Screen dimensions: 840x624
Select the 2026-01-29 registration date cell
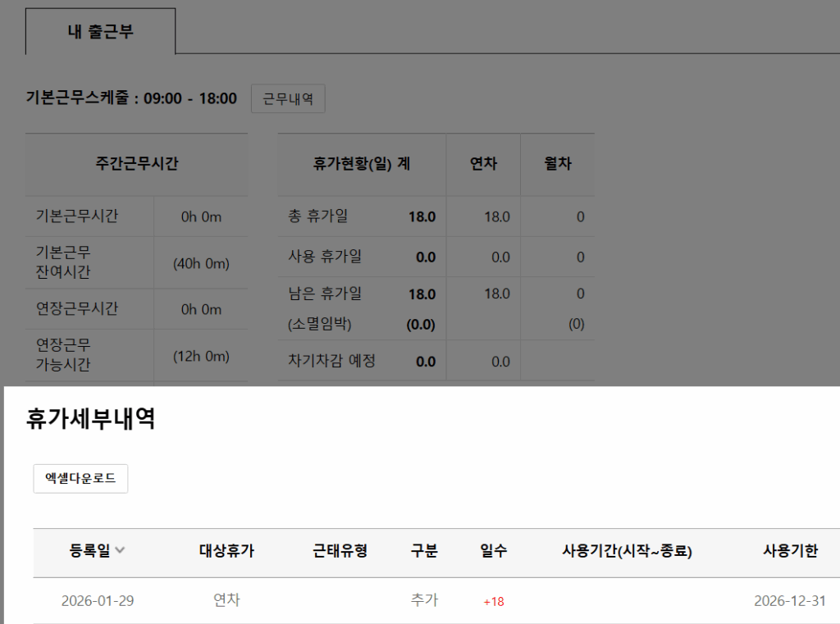tap(98, 601)
